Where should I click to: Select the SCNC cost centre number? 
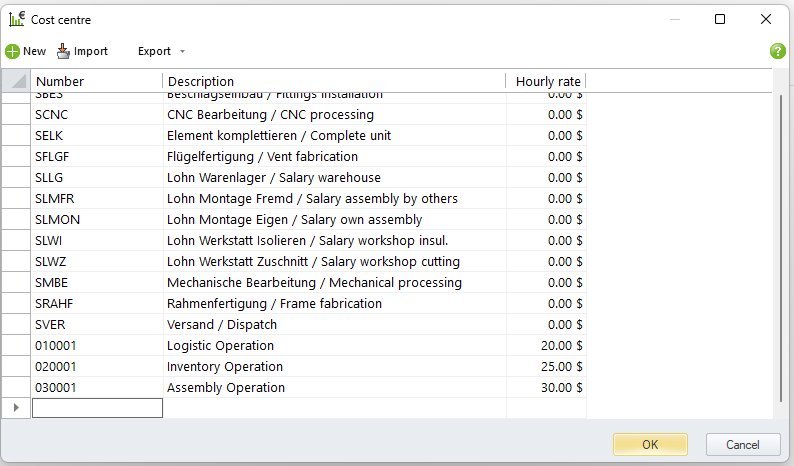coord(52,114)
